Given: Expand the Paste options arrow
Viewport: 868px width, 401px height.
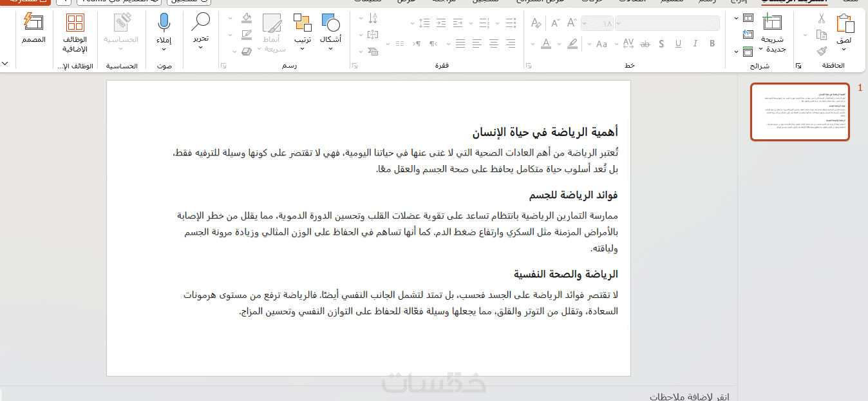Looking at the screenshot, I should [844, 49].
